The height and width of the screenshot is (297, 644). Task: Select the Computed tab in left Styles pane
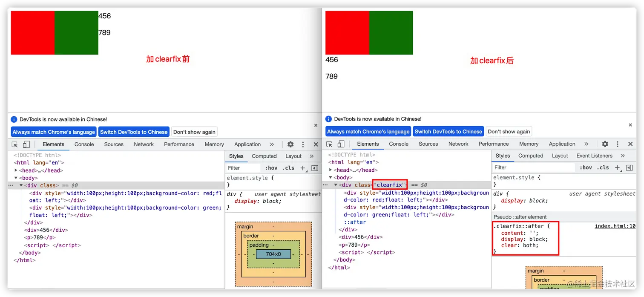[264, 156]
